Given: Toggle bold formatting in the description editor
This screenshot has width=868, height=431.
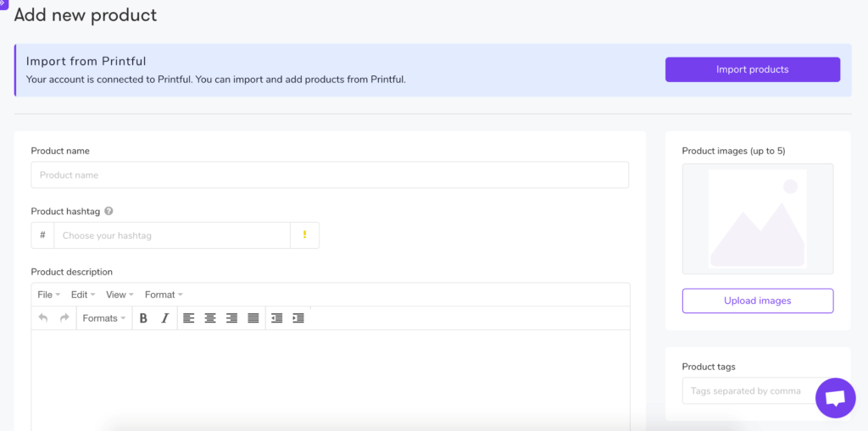Looking at the screenshot, I should (x=143, y=318).
